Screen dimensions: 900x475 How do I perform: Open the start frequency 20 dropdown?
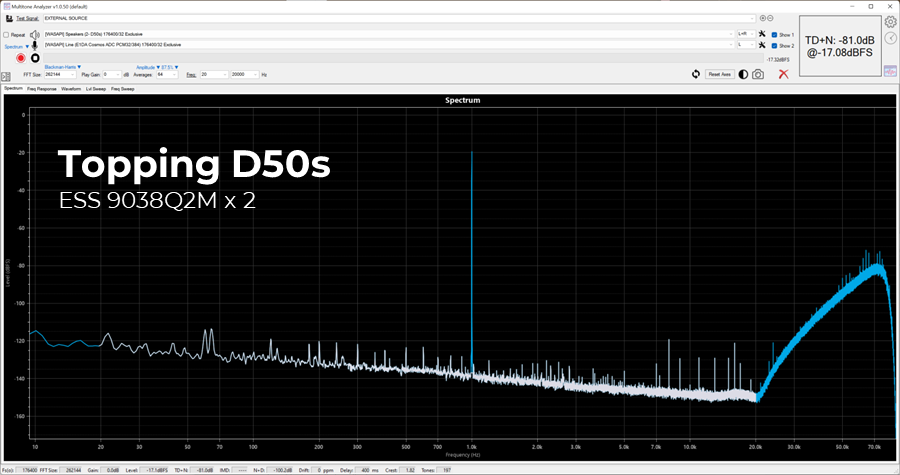[214, 75]
